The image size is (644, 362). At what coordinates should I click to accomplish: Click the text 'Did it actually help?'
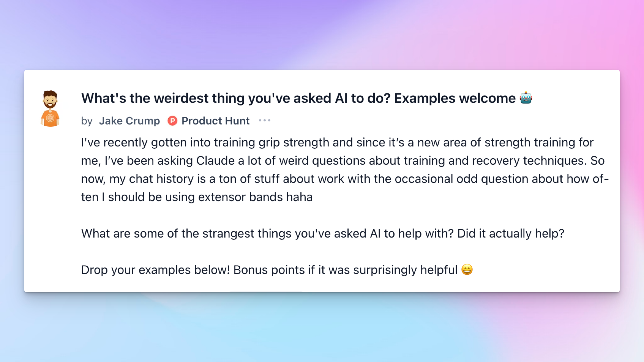point(511,234)
